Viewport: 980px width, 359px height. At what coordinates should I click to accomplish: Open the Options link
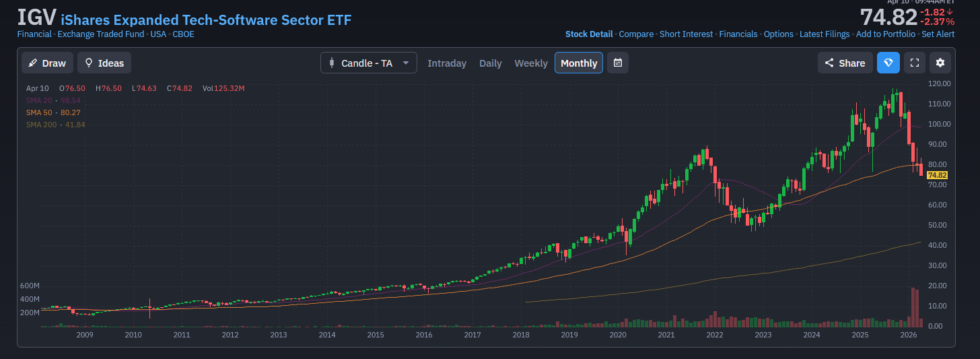point(779,34)
